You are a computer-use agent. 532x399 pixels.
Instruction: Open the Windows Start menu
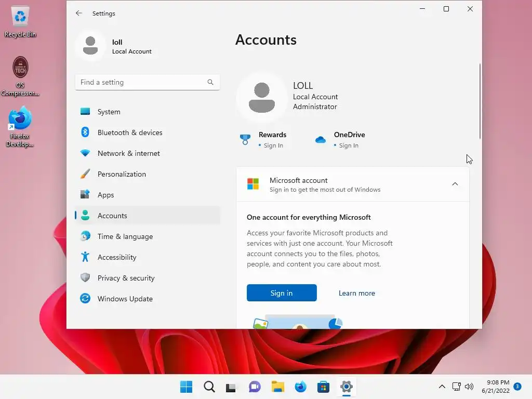pyautogui.click(x=186, y=387)
